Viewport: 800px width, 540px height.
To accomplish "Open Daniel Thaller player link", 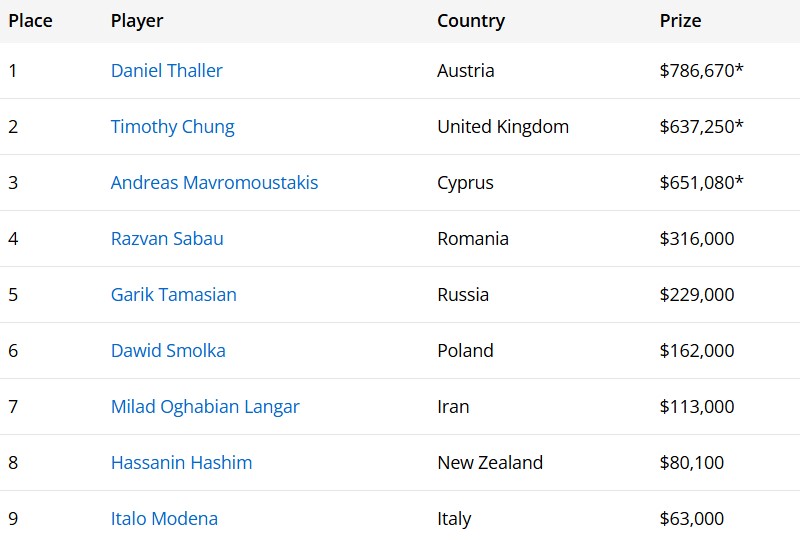I will click(167, 70).
